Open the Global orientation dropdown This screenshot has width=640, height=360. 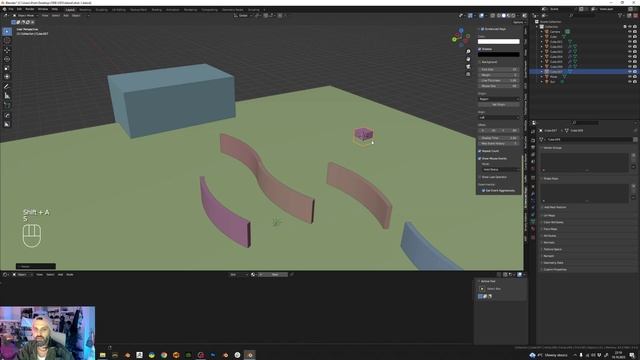click(243, 16)
